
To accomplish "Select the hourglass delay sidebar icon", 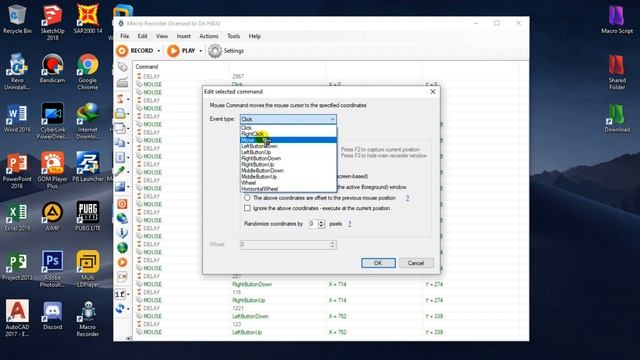I will [120, 98].
